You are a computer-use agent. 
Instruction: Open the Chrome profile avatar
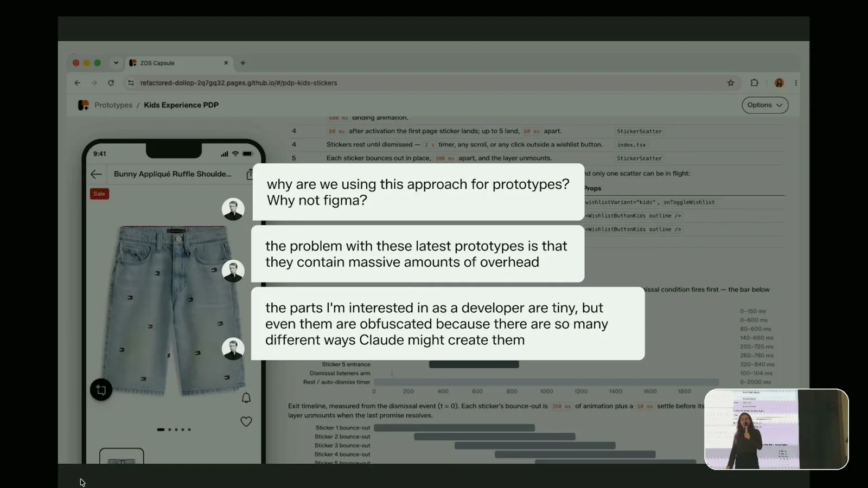coord(779,83)
